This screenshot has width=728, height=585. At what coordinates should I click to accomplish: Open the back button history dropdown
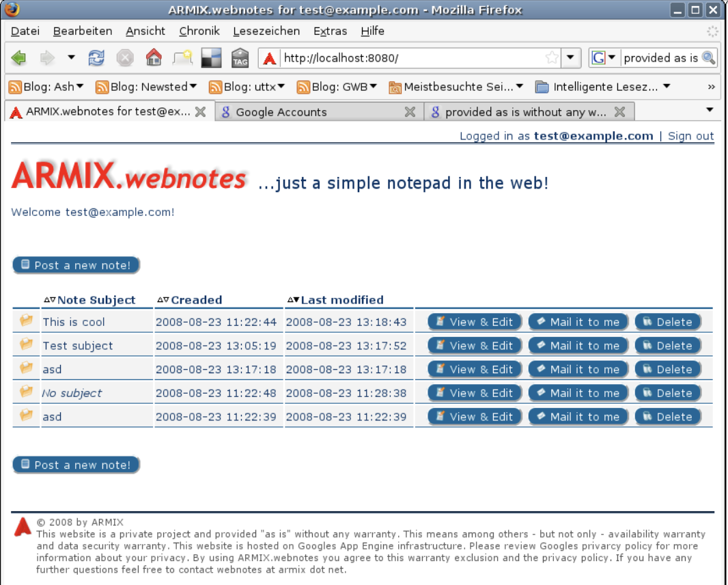click(x=70, y=57)
